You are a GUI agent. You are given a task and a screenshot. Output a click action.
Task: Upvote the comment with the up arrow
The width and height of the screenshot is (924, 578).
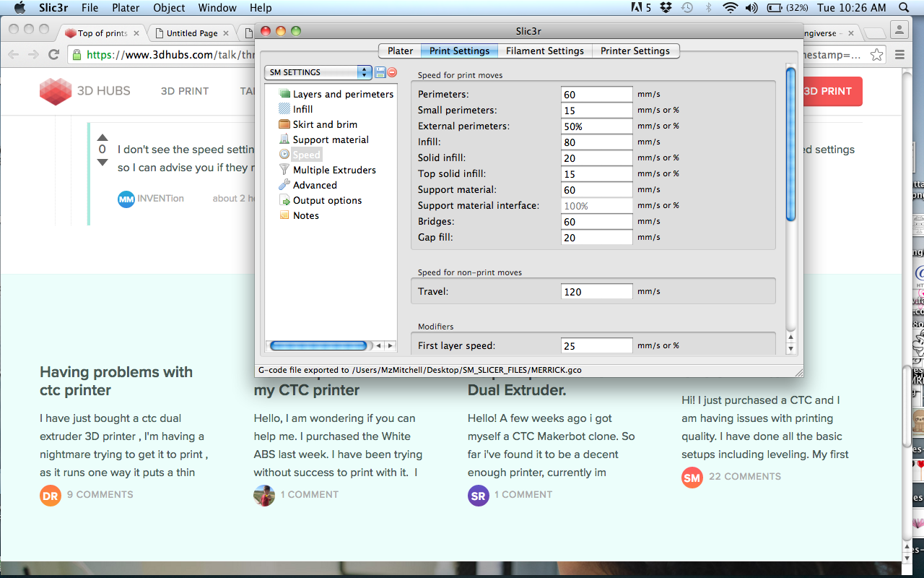tap(103, 137)
